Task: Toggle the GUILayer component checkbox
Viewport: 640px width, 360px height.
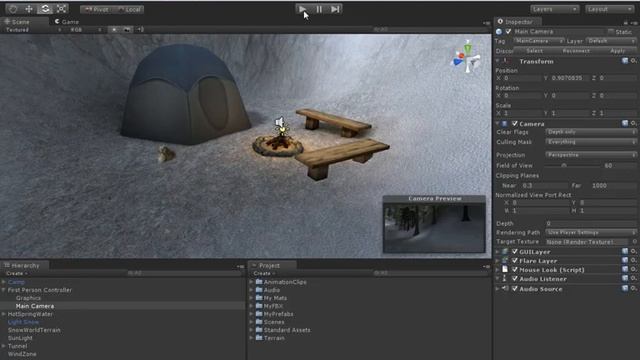Action: click(x=515, y=251)
